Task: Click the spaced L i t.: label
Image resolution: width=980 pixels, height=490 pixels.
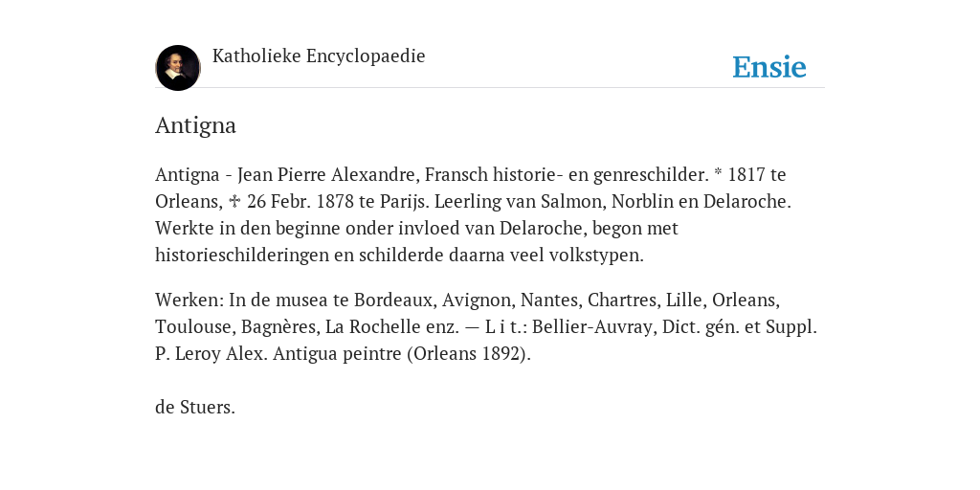Action: (x=505, y=327)
